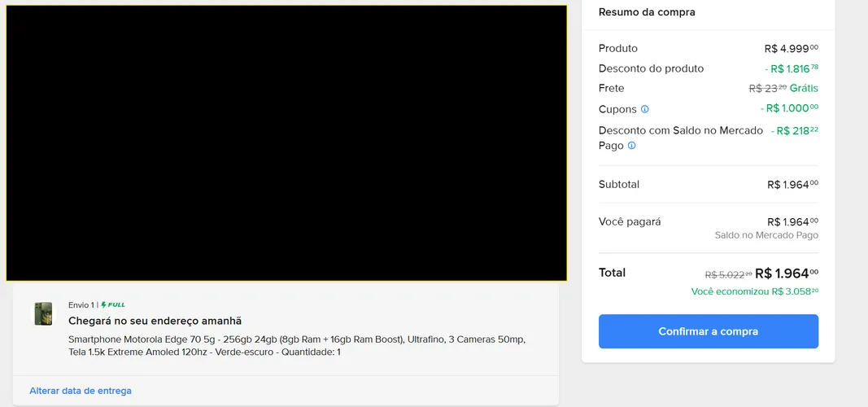Open the Mercado Pago discount info icon
868x407 pixels.
coord(631,146)
